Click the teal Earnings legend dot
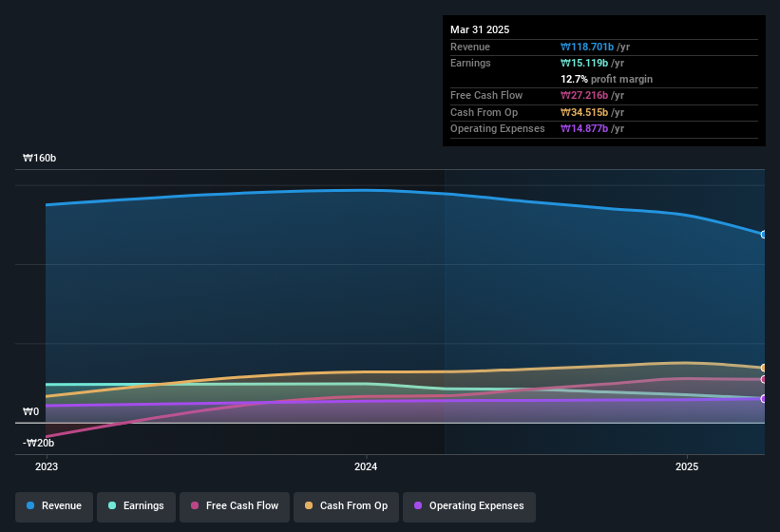Image resolution: width=780 pixels, height=532 pixels. click(112, 505)
